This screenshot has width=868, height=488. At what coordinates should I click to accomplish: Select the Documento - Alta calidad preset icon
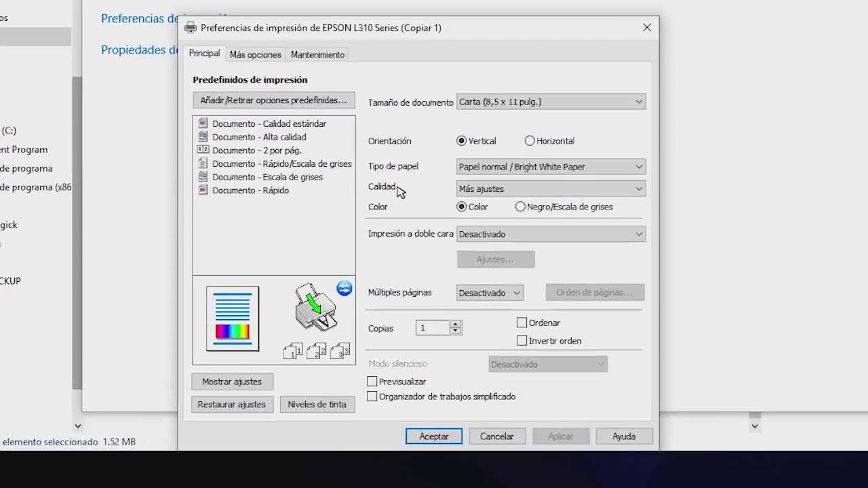pyautogui.click(x=202, y=137)
